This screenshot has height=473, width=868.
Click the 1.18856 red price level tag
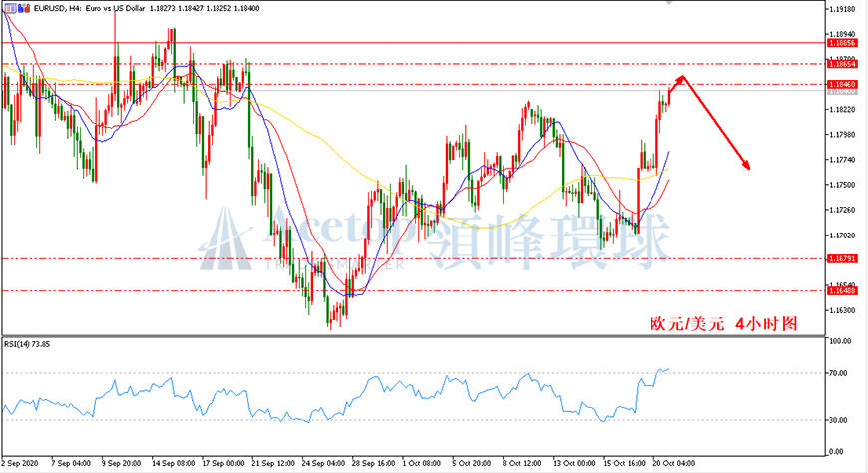pos(842,43)
